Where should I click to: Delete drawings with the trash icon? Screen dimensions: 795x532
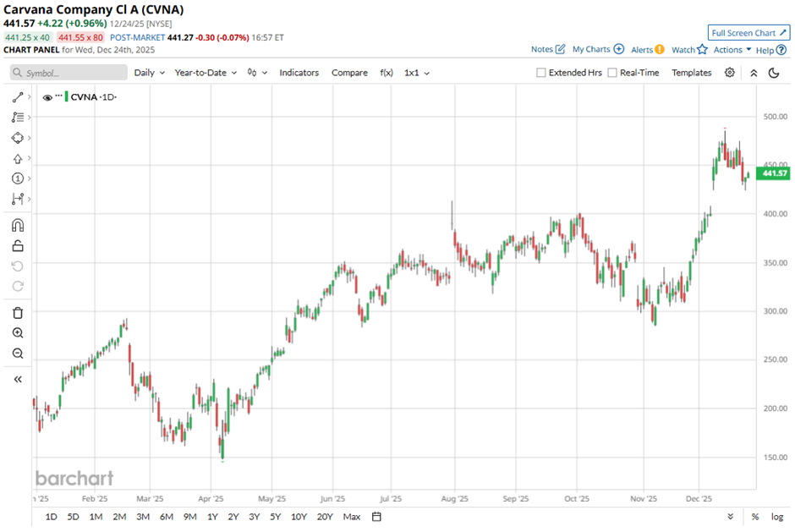coord(18,313)
